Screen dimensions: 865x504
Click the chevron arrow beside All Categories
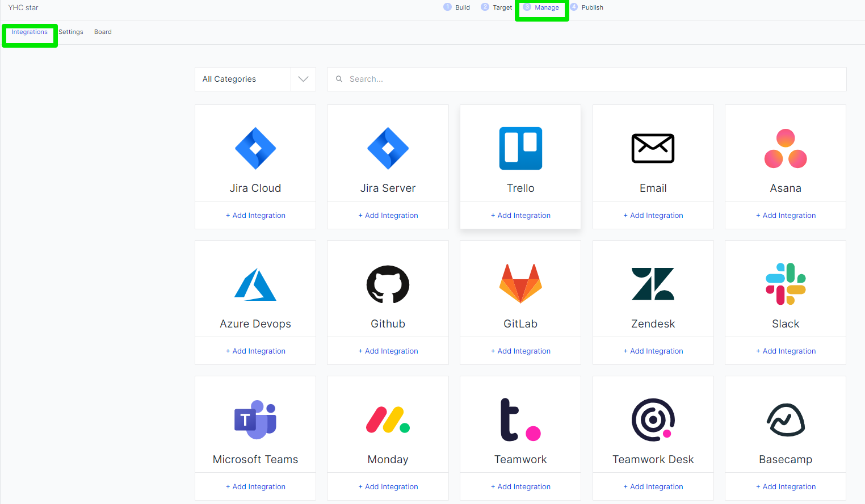pos(303,79)
